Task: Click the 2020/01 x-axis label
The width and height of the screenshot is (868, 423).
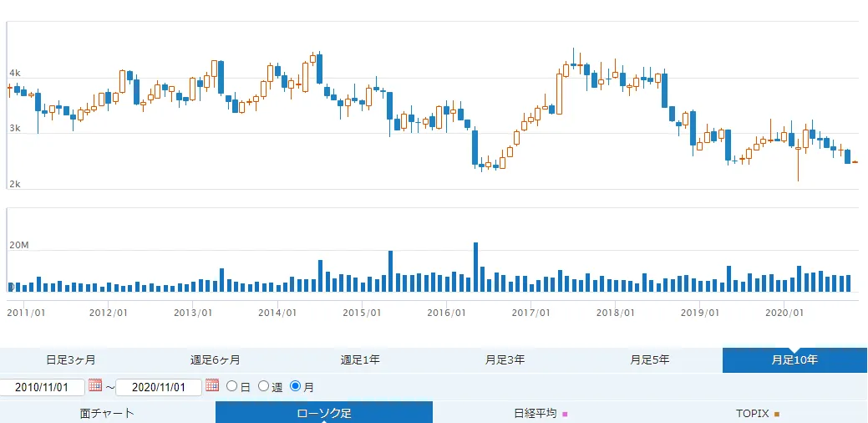Action: point(784,313)
